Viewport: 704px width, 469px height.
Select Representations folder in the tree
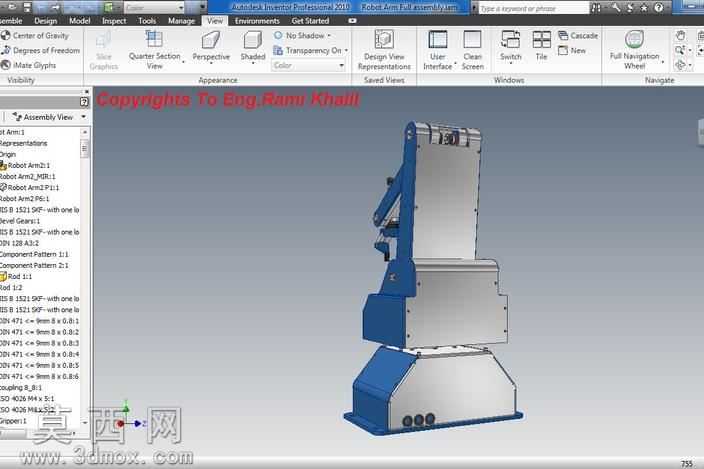(23, 143)
